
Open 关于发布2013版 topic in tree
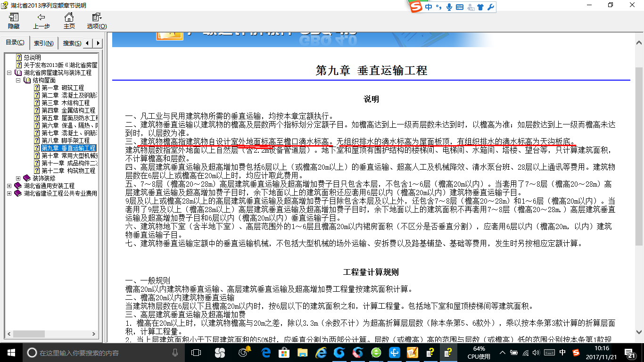click(60, 65)
